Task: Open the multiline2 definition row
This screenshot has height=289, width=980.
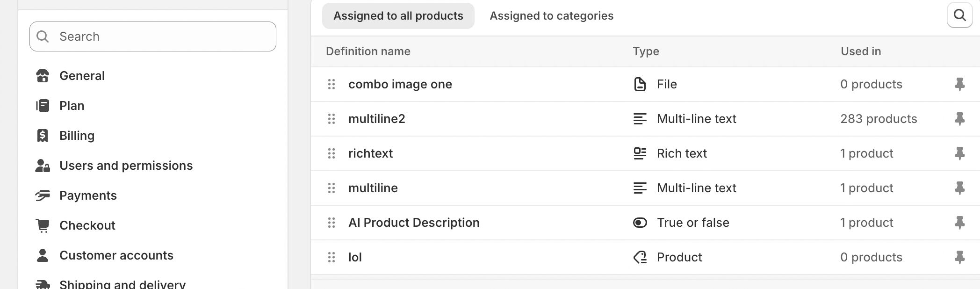Action: (377, 119)
